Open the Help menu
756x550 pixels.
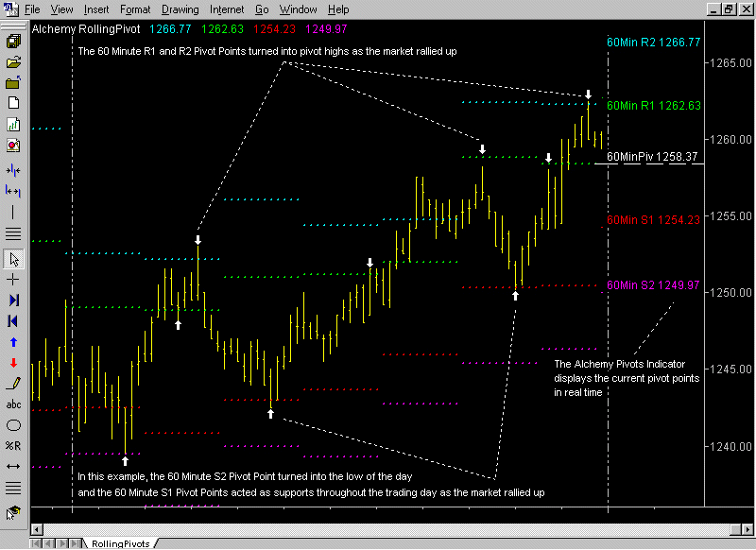click(338, 9)
